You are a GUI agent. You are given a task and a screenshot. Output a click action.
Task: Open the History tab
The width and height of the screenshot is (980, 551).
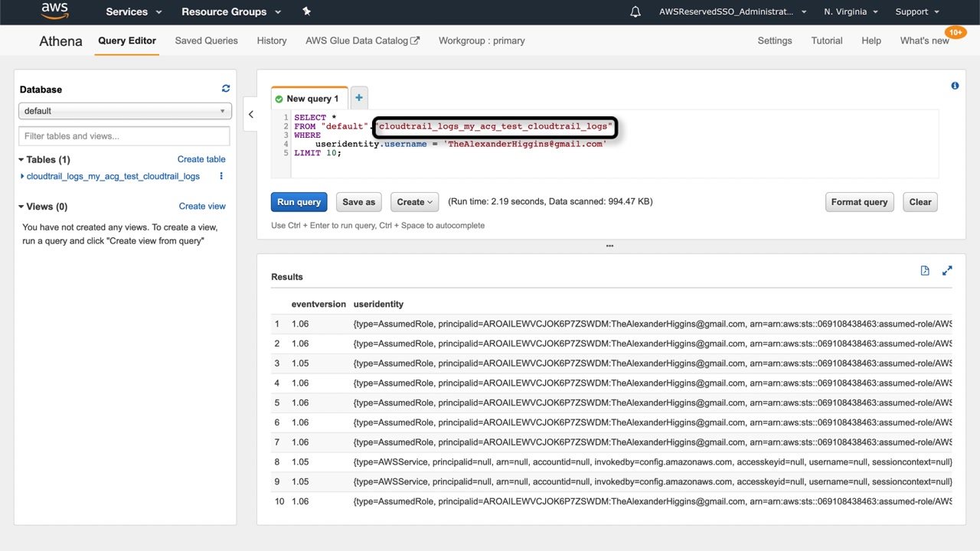(272, 41)
